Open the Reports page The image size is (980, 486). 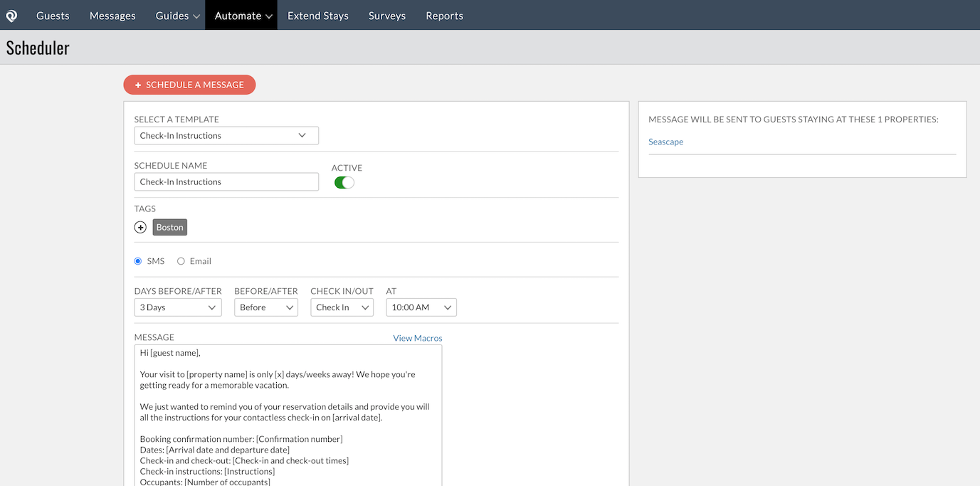click(444, 16)
